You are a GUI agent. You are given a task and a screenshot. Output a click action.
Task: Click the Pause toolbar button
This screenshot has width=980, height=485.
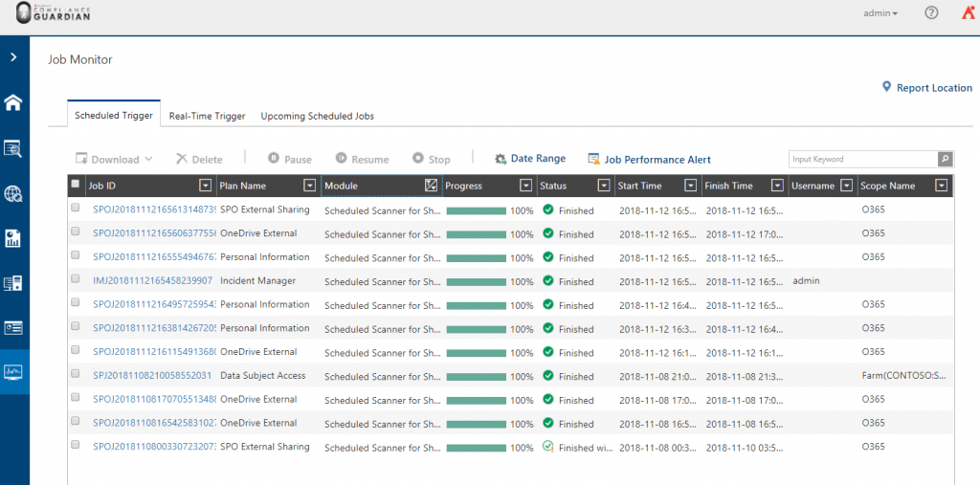coord(290,160)
